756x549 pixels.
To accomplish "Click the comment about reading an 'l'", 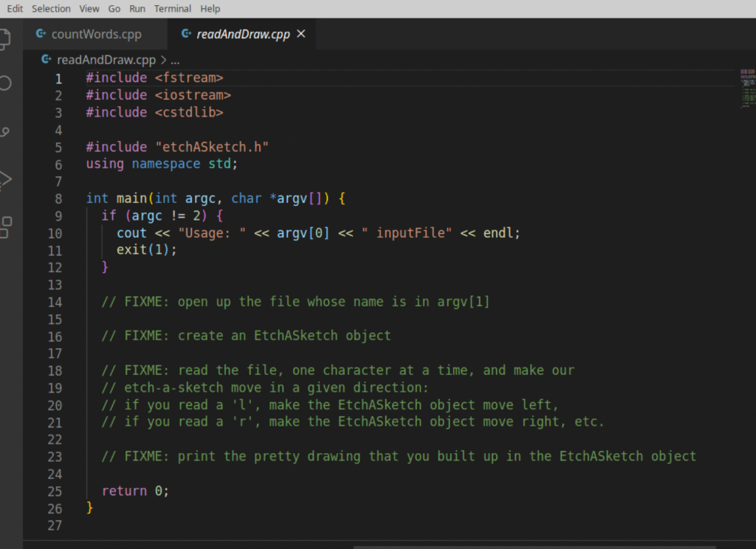I will tap(330, 405).
